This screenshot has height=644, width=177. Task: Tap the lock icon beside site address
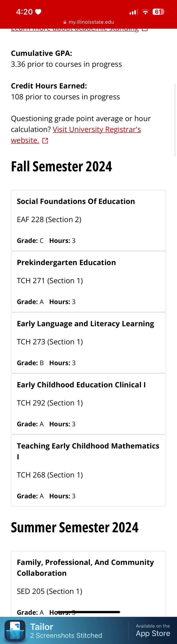(x=65, y=22)
